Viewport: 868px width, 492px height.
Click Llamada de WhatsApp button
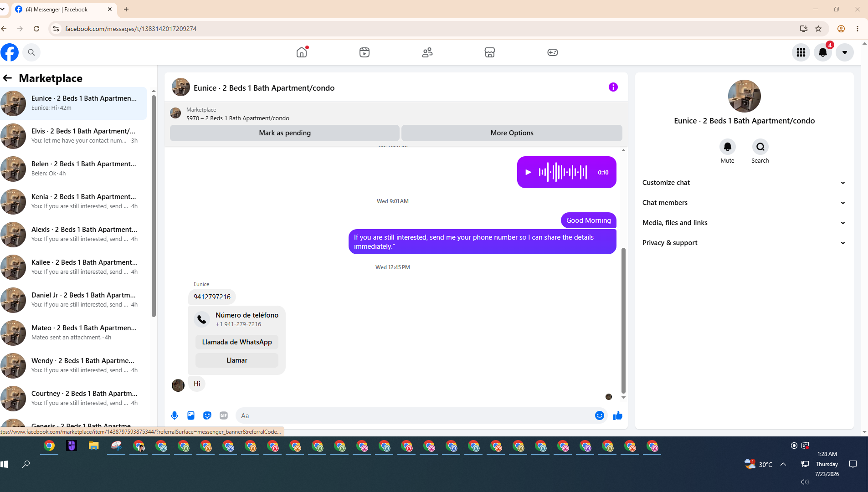237,342
